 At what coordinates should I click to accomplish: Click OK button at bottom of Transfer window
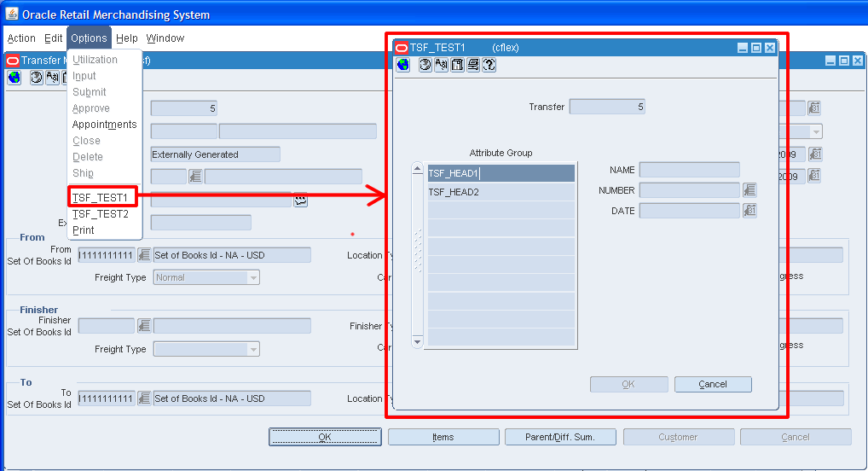click(325, 437)
